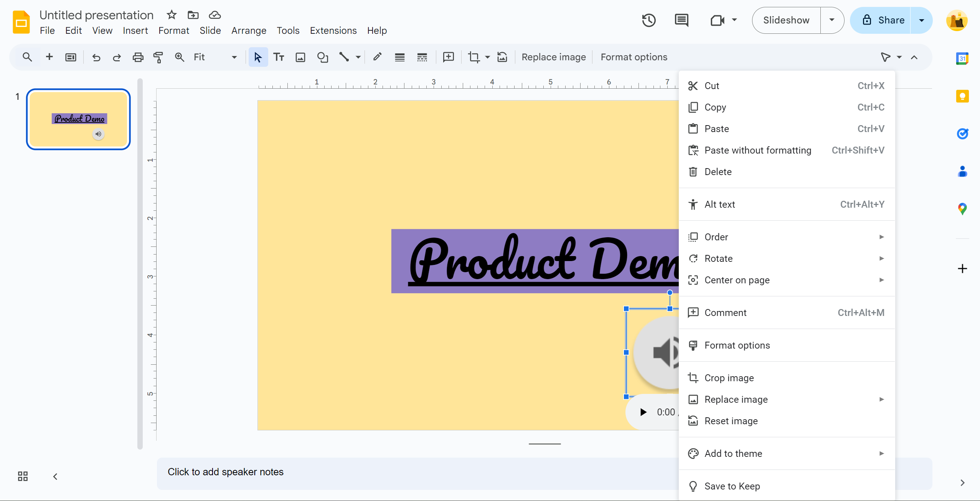Choose Crop image from context menu

pos(787,378)
